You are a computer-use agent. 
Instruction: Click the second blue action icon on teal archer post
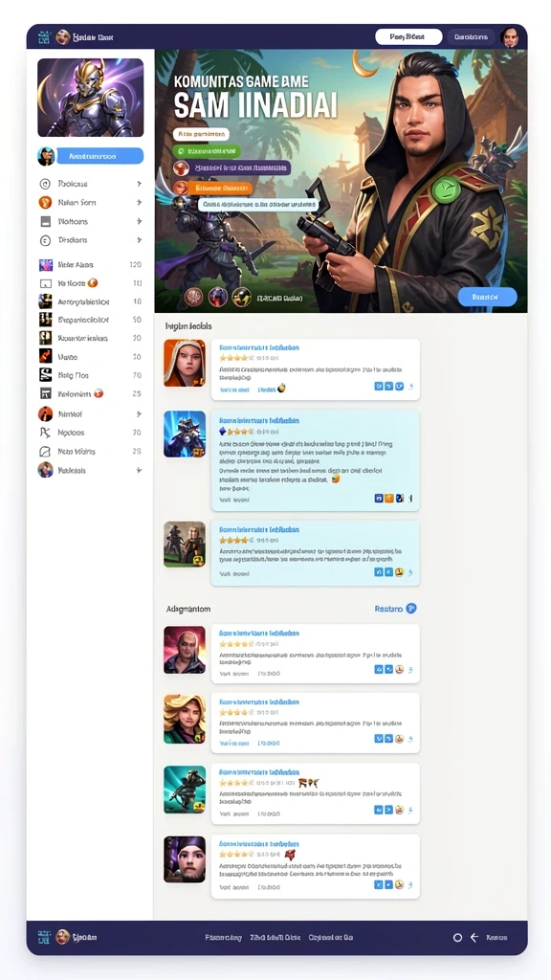[x=388, y=810]
